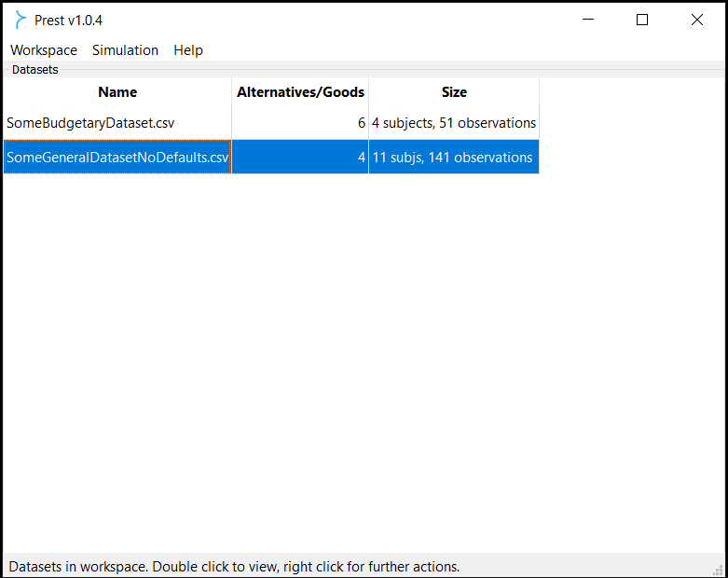Click the window resize grip icon
728x578 pixels.
719,570
